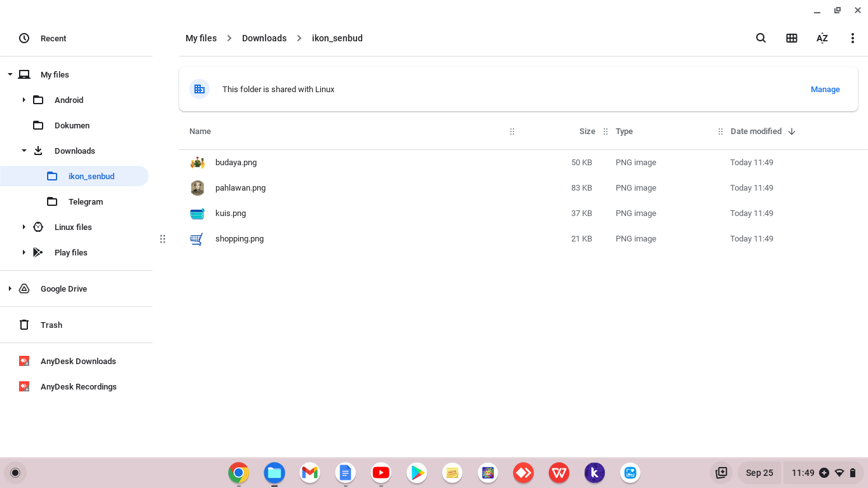Open WPS Office from the shelf
This screenshot has height=488, width=868.
point(559,473)
